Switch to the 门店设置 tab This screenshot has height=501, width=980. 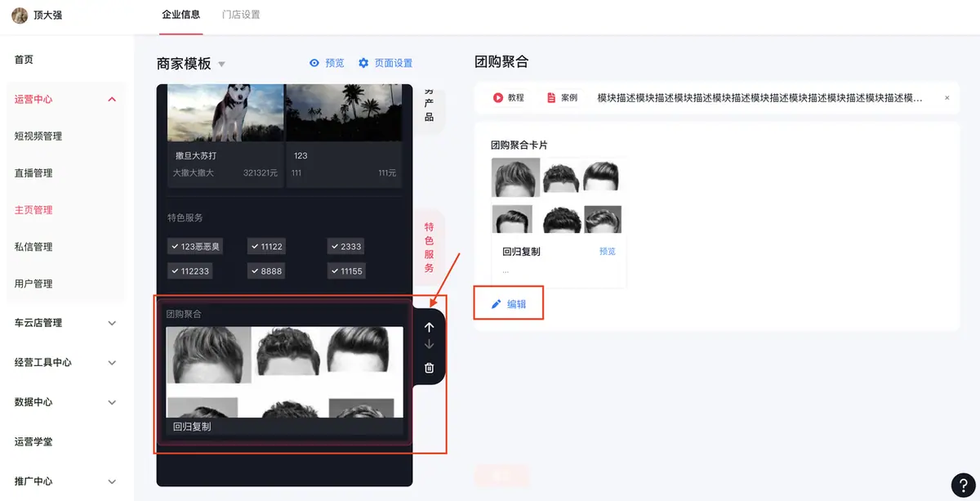pos(241,14)
